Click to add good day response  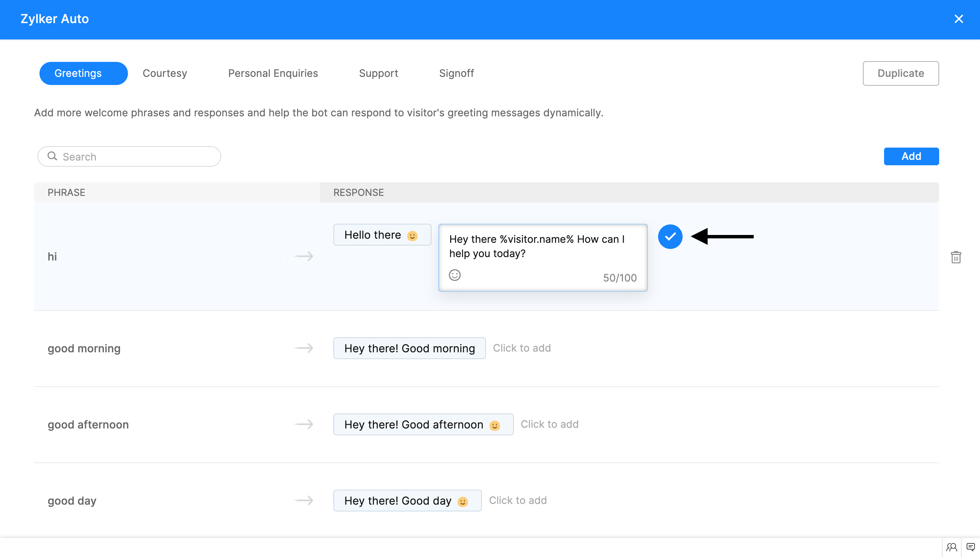point(518,500)
